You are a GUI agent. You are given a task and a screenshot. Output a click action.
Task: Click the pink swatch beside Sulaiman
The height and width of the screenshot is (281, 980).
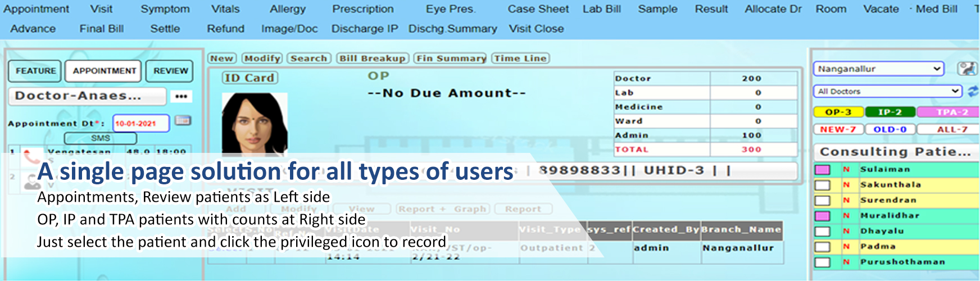point(823,170)
